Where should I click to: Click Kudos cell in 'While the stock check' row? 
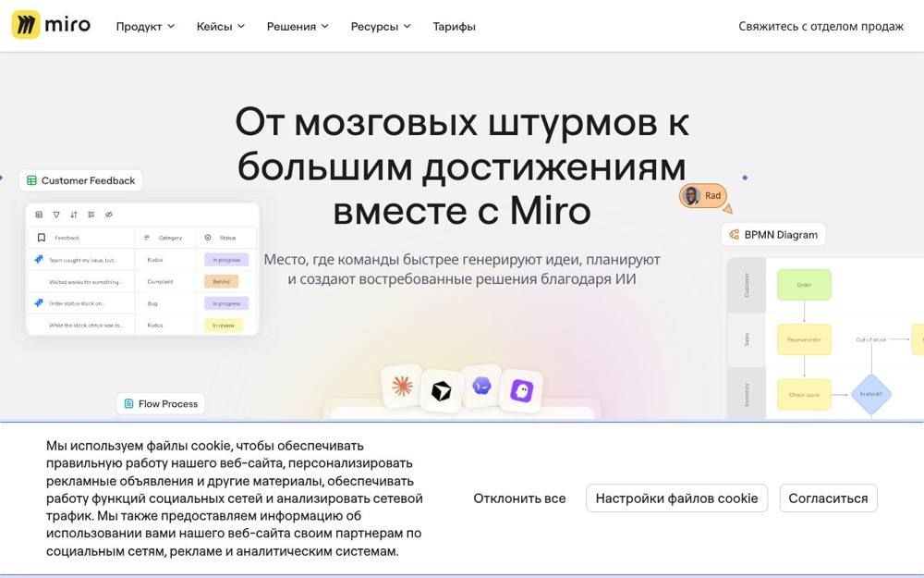155,326
